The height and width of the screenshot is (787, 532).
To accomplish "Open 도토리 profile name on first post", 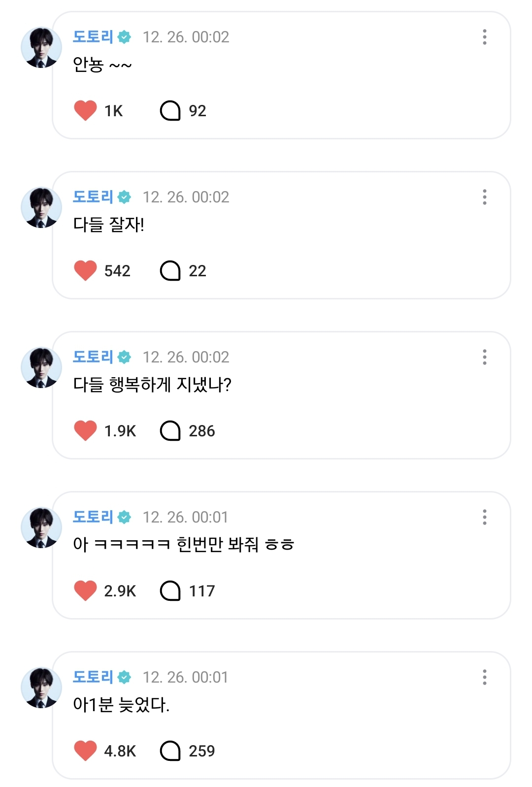I will click(x=93, y=37).
